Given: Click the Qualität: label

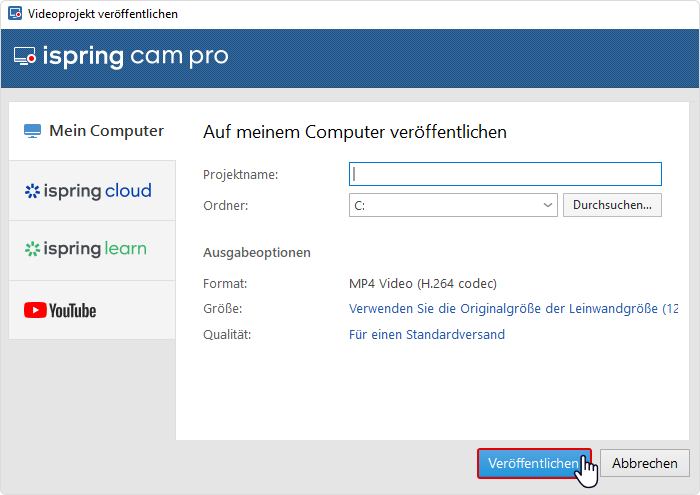Looking at the screenshot, I should coord(227,334).
